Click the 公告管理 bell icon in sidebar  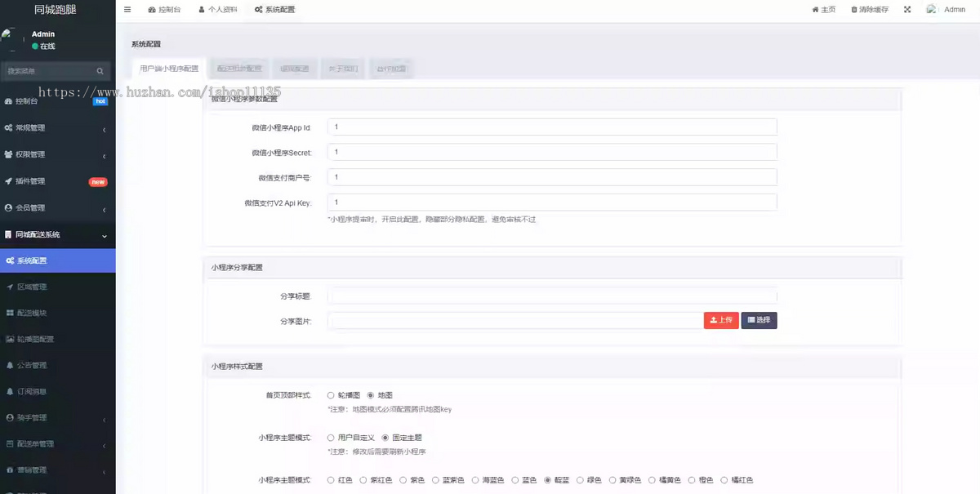[x=10, y=365]
